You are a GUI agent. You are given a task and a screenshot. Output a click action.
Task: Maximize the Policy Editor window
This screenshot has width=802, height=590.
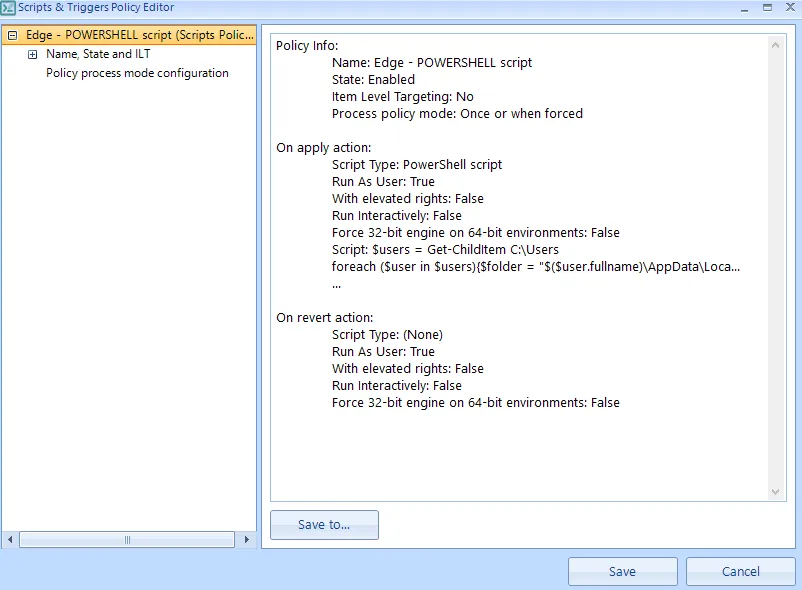point(766,8)
